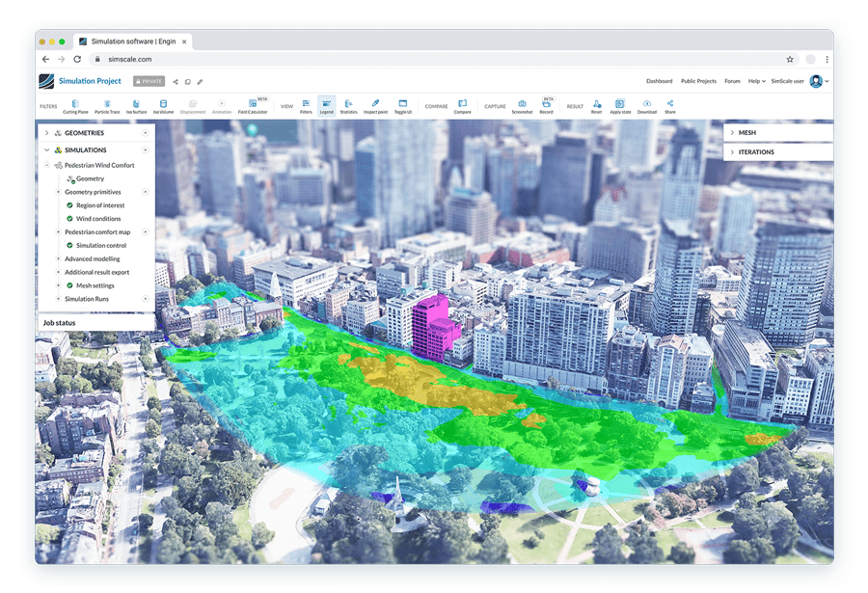Open the Field Calculator beta tool
The image size is (868, 593).
pos(252,106)
